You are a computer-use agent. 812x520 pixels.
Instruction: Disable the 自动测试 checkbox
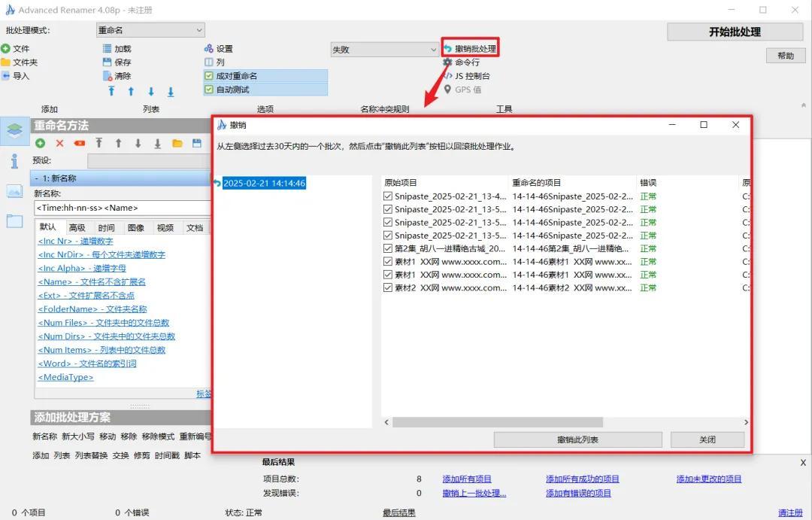209,90
